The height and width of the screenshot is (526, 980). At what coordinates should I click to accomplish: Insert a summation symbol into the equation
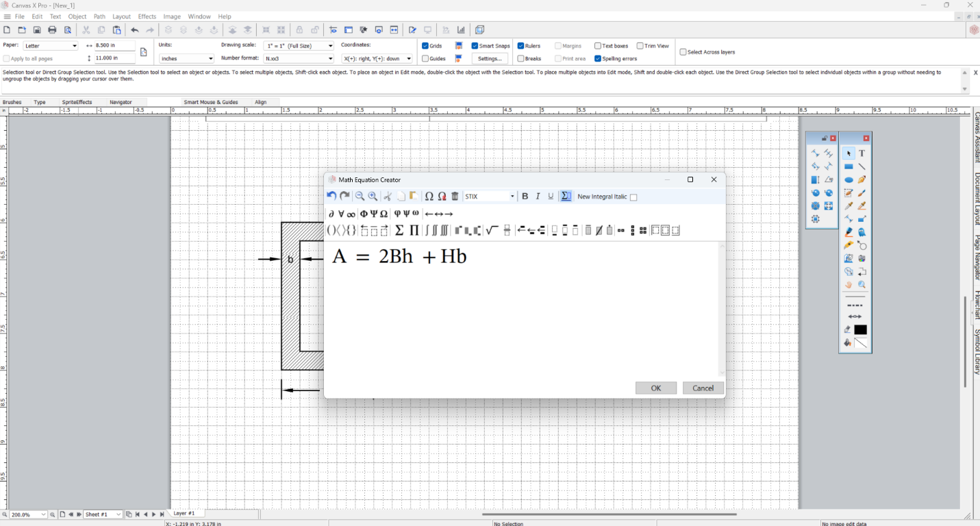399,230
